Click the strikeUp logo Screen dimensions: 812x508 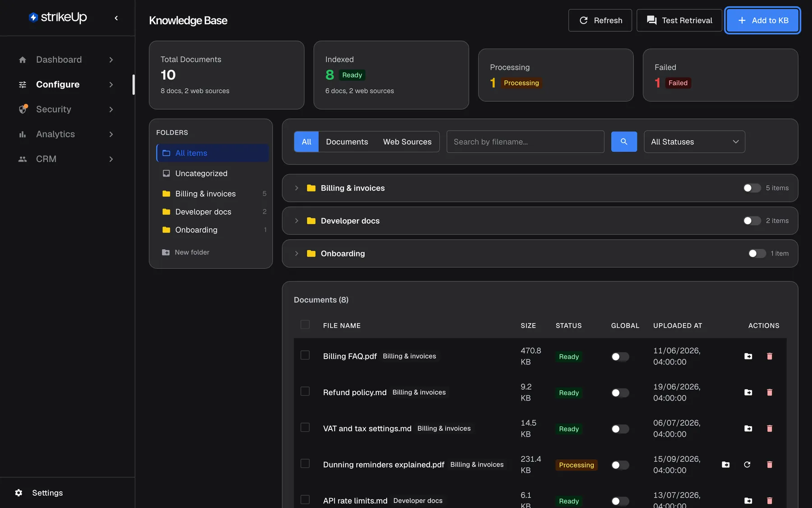pyautogui.click(x=58, y=17)
